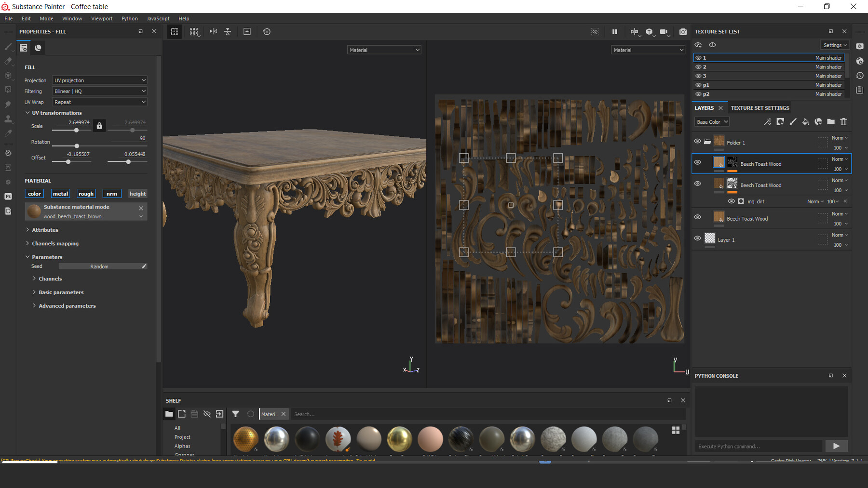Expand the Advanced parameters section
This screenshot has height=488, width=868.
67,305
